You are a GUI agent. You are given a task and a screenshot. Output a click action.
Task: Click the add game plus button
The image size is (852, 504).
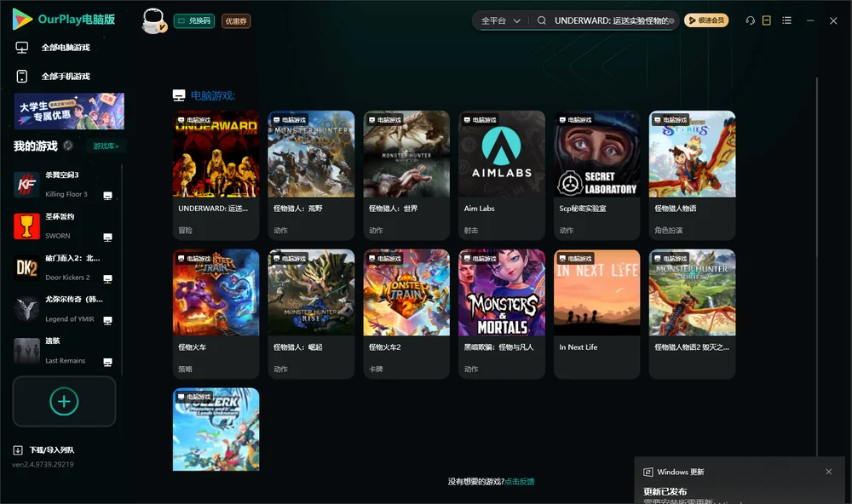(x=64, y=401)
